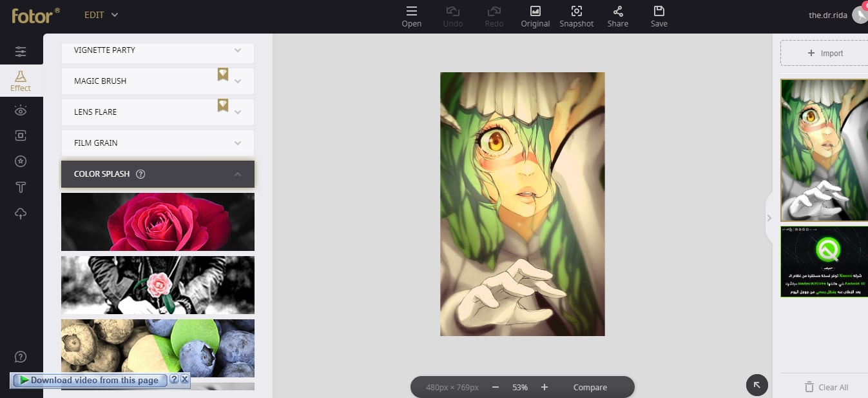Show the Original image
This screenshot has width=868, height=398.
coord(535,17)
